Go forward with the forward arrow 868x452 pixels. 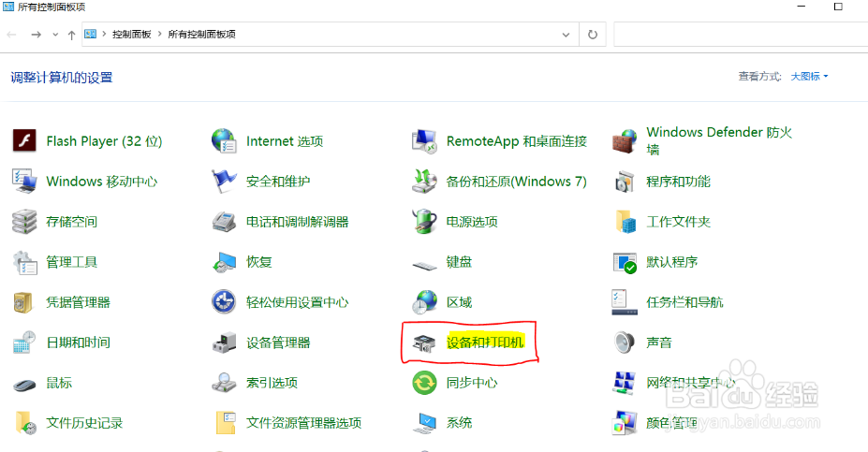36,35
